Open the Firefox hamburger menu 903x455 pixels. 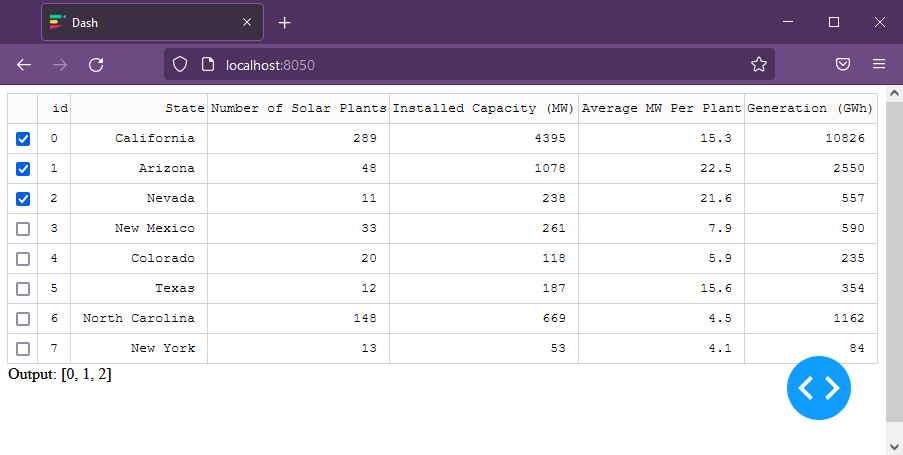pyautogui.click(x=878, y=65)
